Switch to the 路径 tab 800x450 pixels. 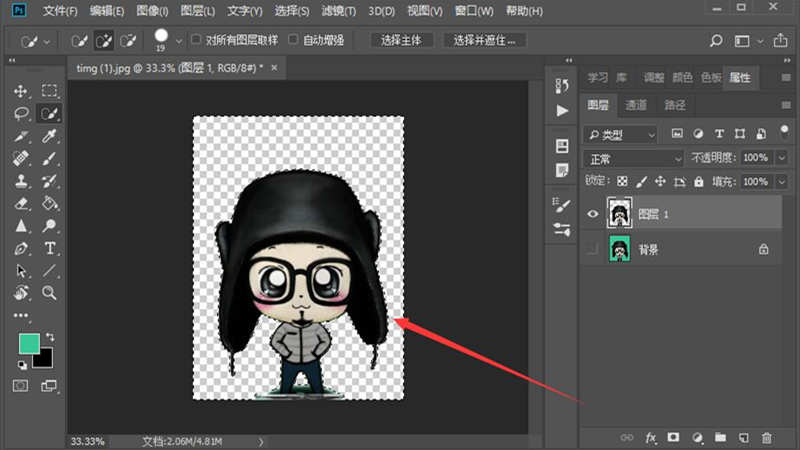tap(674, 105)
